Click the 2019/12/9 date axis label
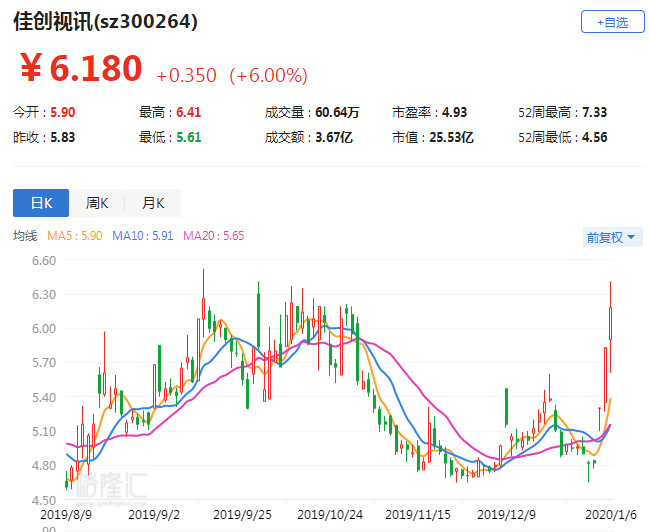This screenshot has height=532, width=650. pos(506,515)
